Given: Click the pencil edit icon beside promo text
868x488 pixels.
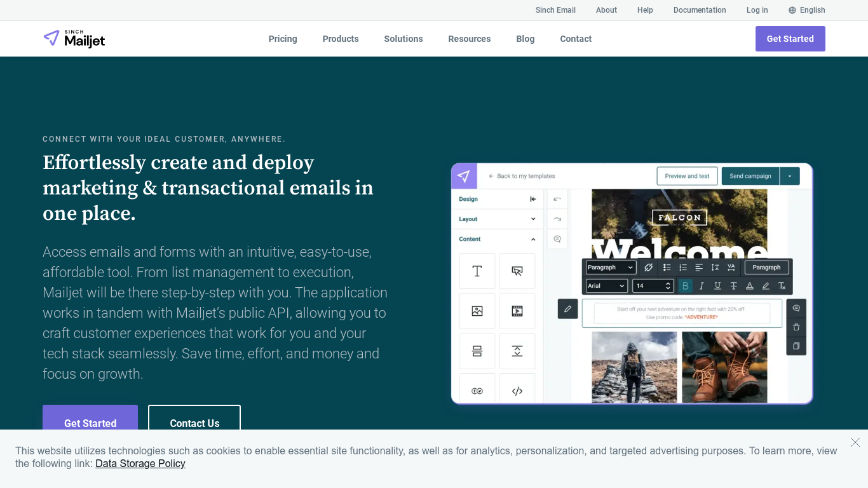Looking at the screenshot, I should 567,309.
